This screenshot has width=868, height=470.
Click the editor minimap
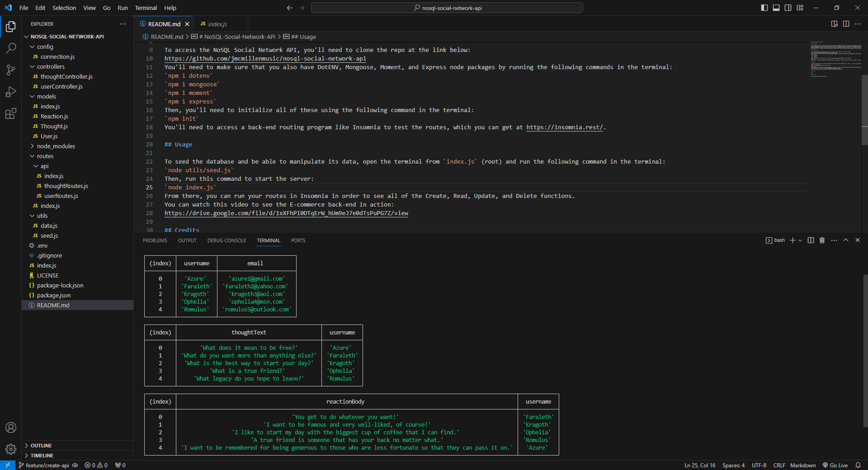point(835,59)
